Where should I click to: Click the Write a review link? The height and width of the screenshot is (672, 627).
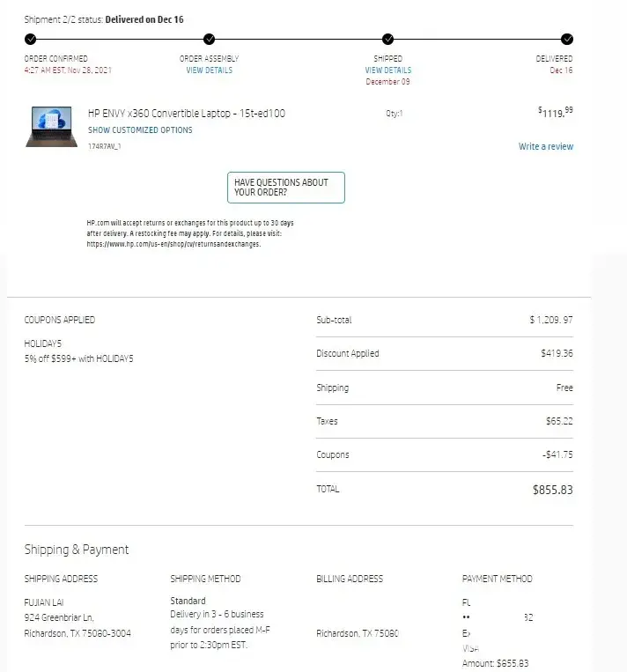545,146
